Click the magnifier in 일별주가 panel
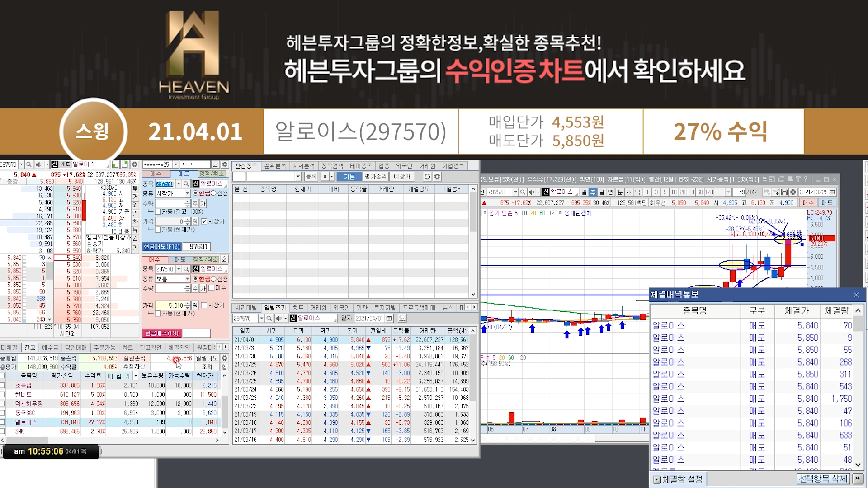Viewport: 868px width, 488px height. 269,319
